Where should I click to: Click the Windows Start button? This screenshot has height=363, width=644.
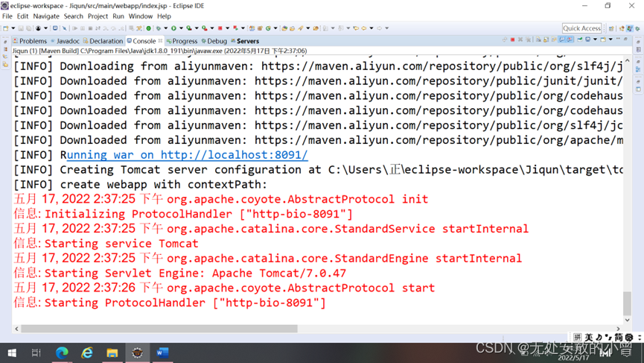(12, 353)
